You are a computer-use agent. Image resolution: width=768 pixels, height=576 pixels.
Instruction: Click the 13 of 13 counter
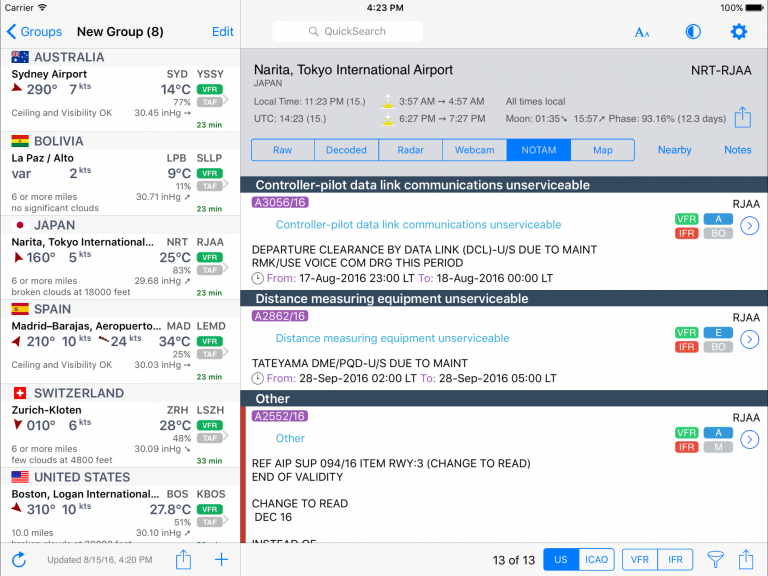(x=514, y=560)
